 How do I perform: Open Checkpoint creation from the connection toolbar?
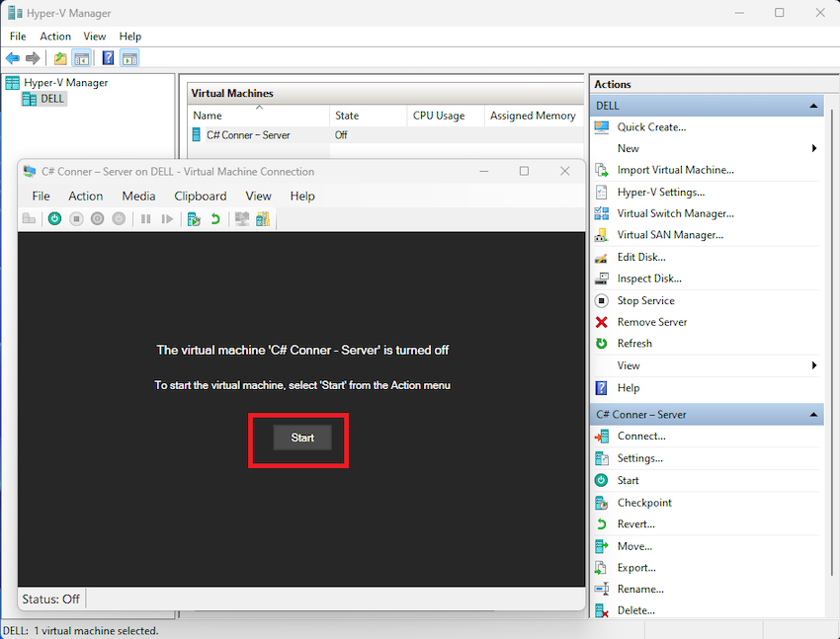click(193, 218)
